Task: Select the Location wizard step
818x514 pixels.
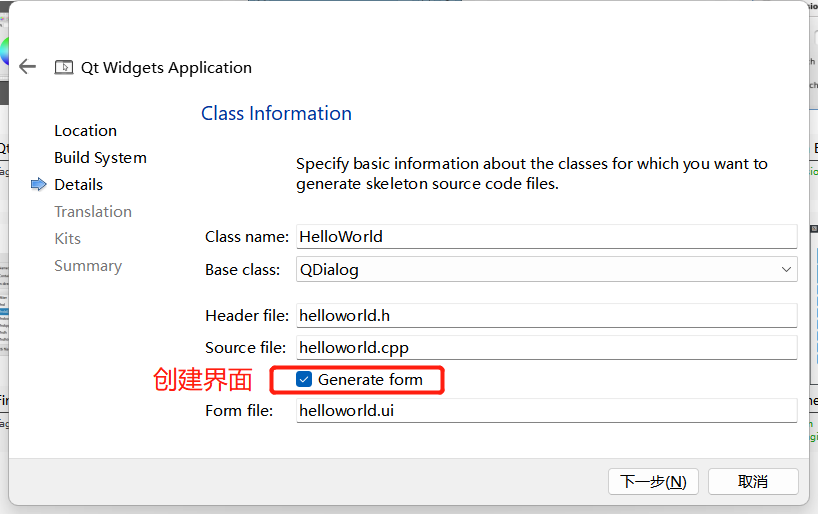Action: (x=86, y=130)
